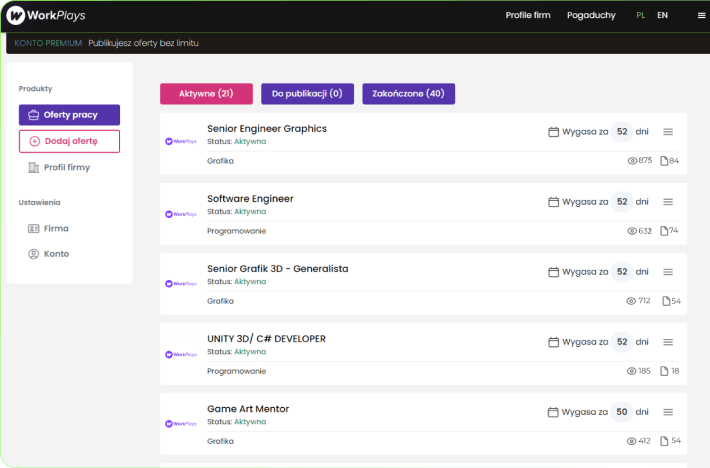The image size is (710, 468).
Task: Open Konto account settings
Action: (48, 254)
